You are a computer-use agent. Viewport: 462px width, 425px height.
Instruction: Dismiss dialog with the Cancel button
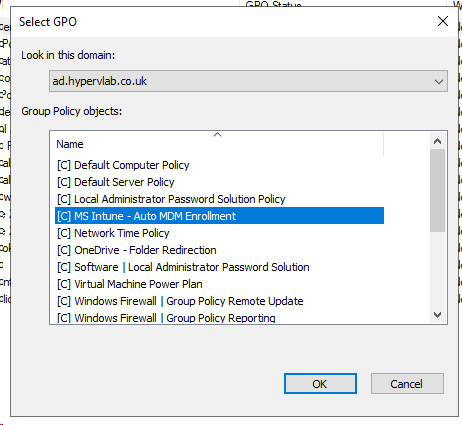pyautogui.click(x=407, y=384)
